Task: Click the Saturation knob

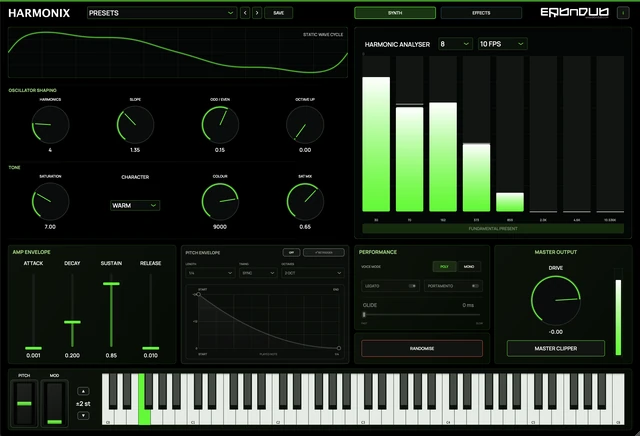Action: (x=50, y=201)
